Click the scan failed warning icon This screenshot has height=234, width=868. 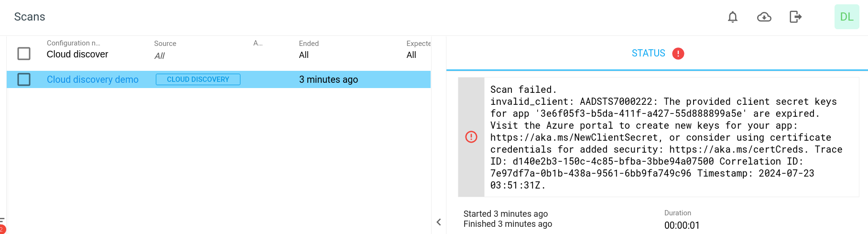click(471, 137)
